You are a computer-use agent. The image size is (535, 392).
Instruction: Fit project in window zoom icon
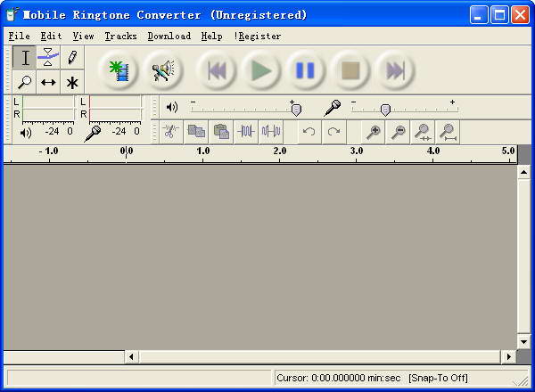[x=448, y=132]
